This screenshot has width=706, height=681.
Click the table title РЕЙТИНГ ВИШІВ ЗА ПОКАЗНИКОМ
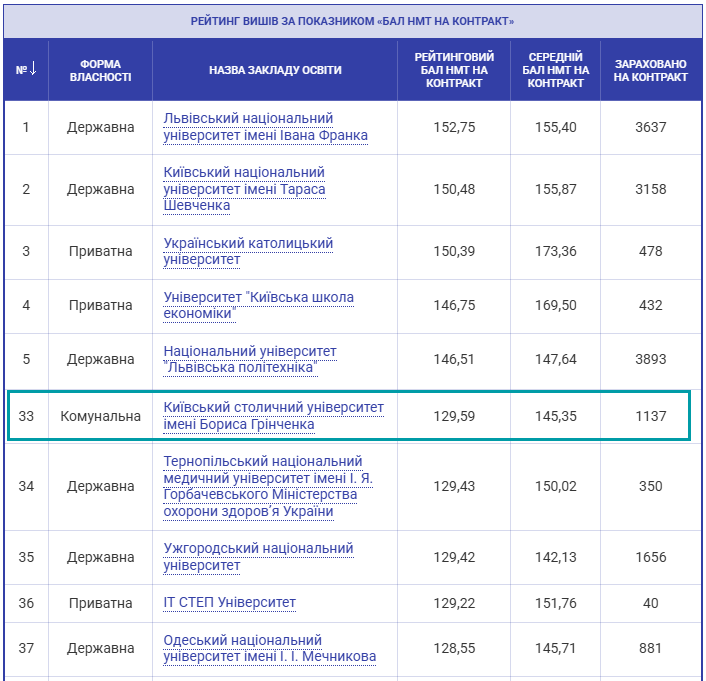tap(352, 21)
